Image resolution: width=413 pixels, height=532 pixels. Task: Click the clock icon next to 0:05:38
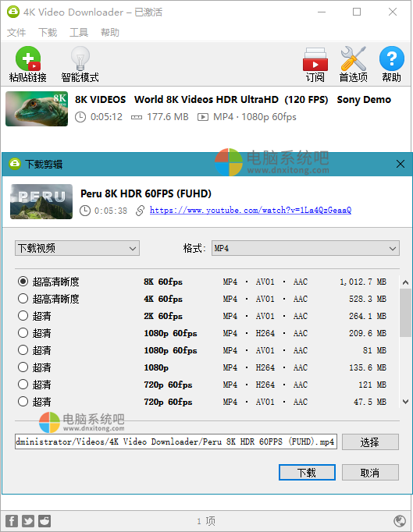pyautogui.click(x=85, y=211)
